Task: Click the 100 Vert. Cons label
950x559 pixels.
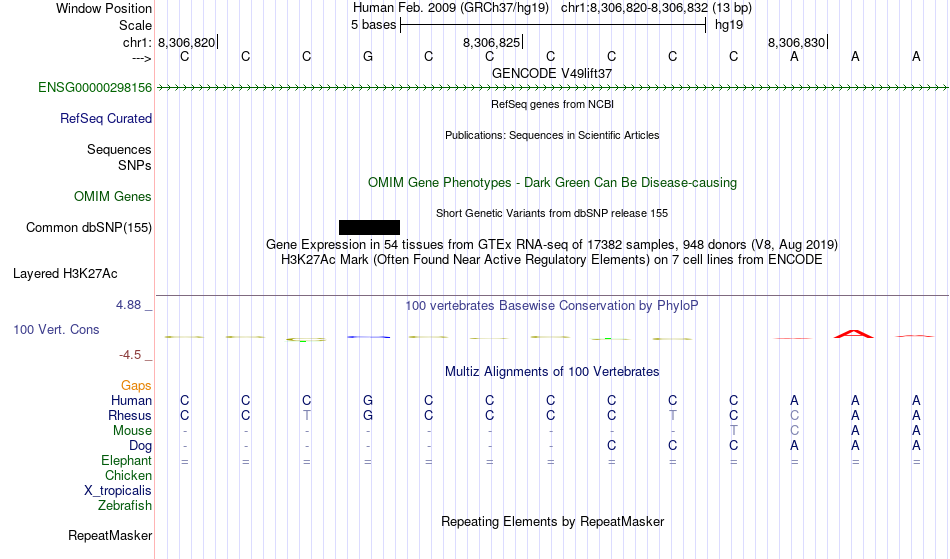Action: click(57, 330)
